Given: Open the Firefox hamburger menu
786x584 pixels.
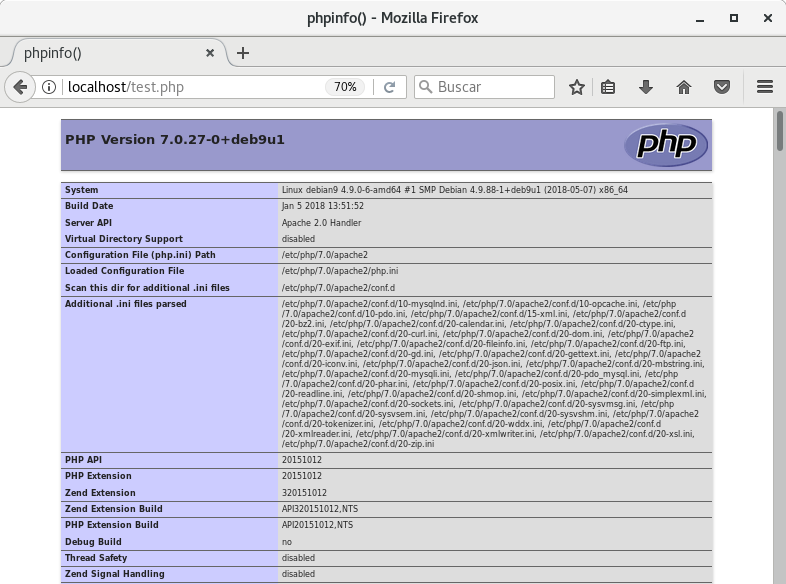Looking at the screenshot, I should click(x=765, y=87).
